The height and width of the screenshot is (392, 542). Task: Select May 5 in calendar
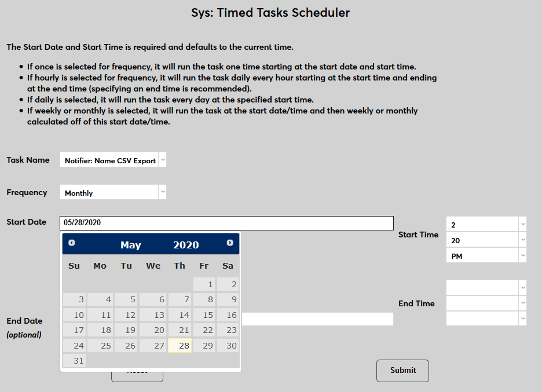126,299
